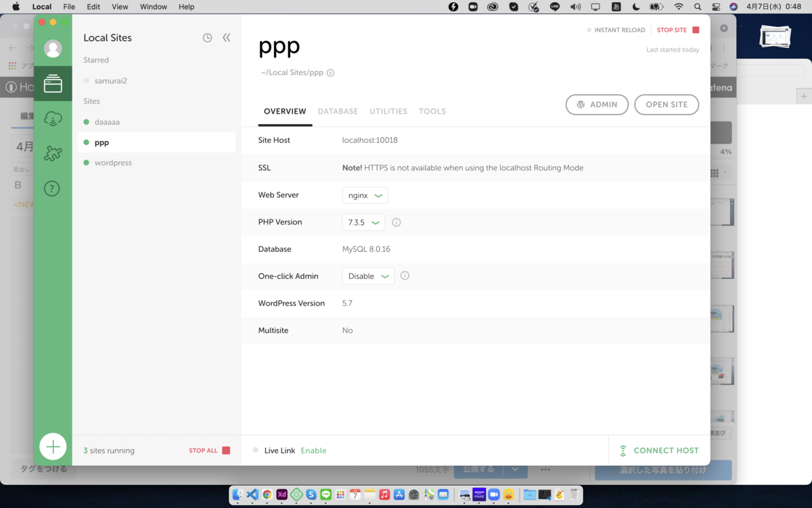Image resolution: width=812 pixels, height=508 pixels.
Task: Open Finder from the Dock
Action: [238, 495]
